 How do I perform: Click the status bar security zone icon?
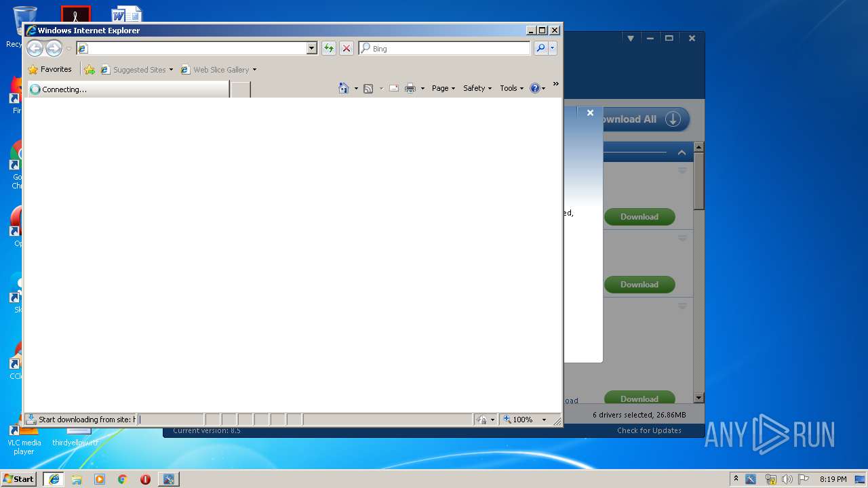click(x=482, y=420)
